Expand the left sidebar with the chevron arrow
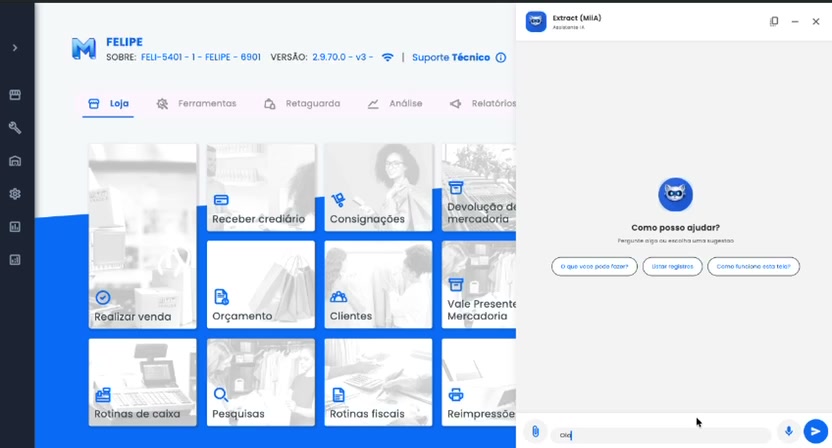Screen dimensions: 832x448 (15, 48)
